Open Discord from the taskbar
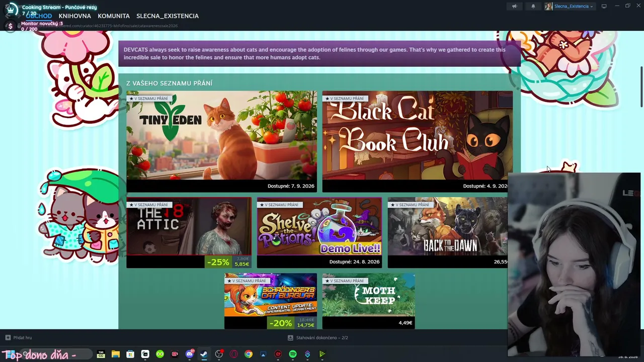Screen dimensions: 644x362 click(x=190, y=354)
